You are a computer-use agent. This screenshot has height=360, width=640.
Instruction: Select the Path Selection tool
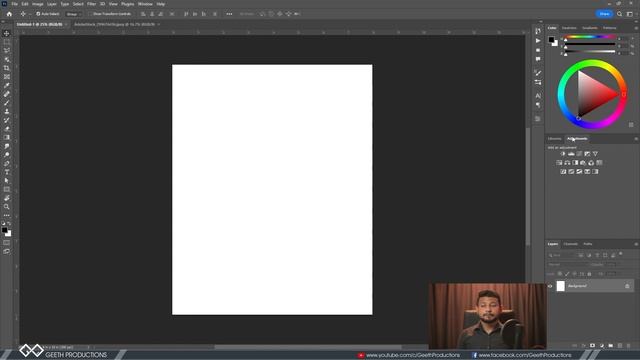click(x=7, y=180)
